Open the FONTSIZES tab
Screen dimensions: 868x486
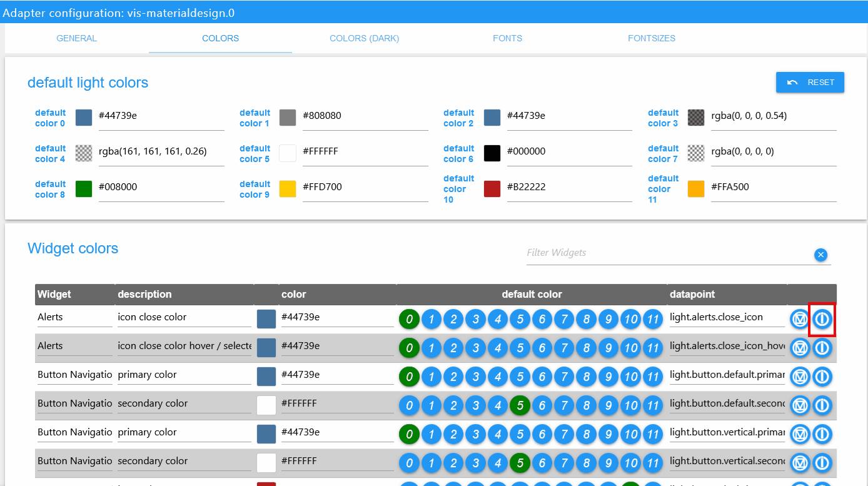click(652, 38)
